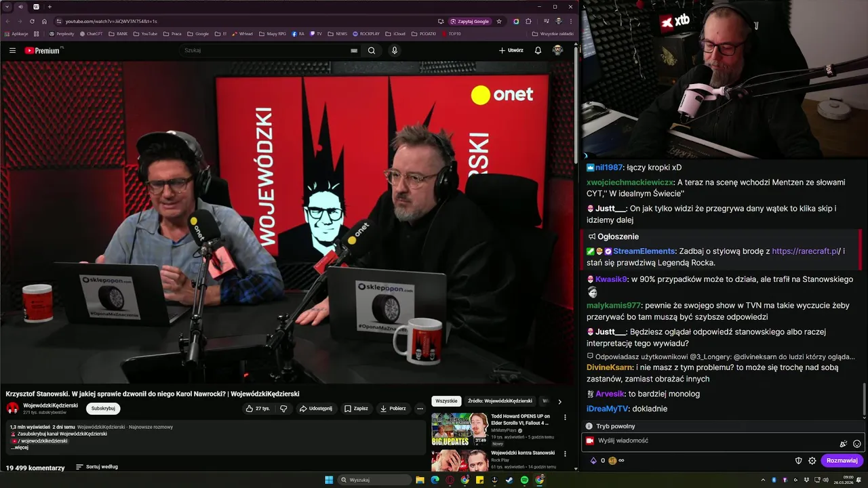Expand the description with ...więcej
868x488 pixels.
point(20,447)
